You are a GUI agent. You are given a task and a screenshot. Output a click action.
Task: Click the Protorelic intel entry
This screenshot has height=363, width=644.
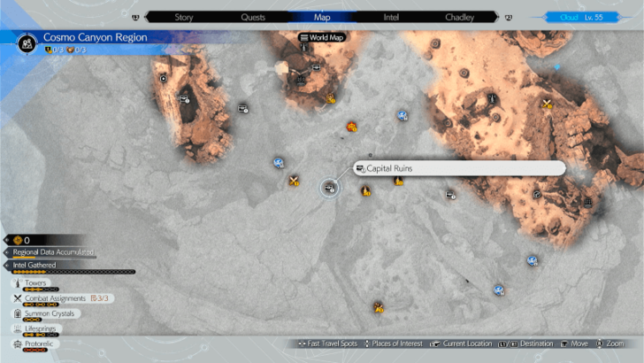(37, 344)
